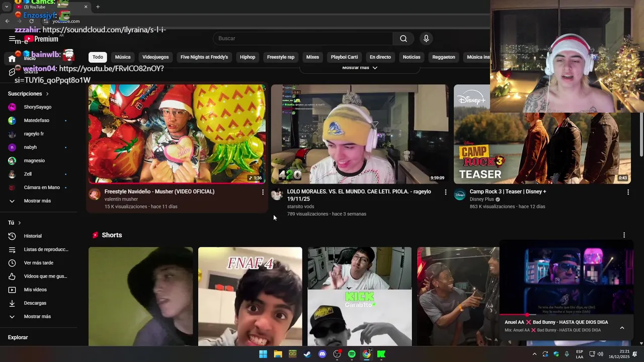
Task: Click the starsito vods channel avatar
Action: (277, 195)
